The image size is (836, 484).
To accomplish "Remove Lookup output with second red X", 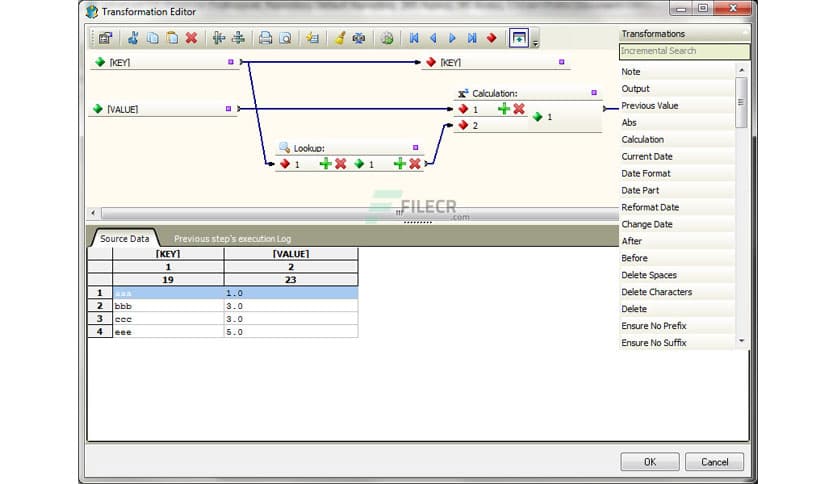I will 415,164.
